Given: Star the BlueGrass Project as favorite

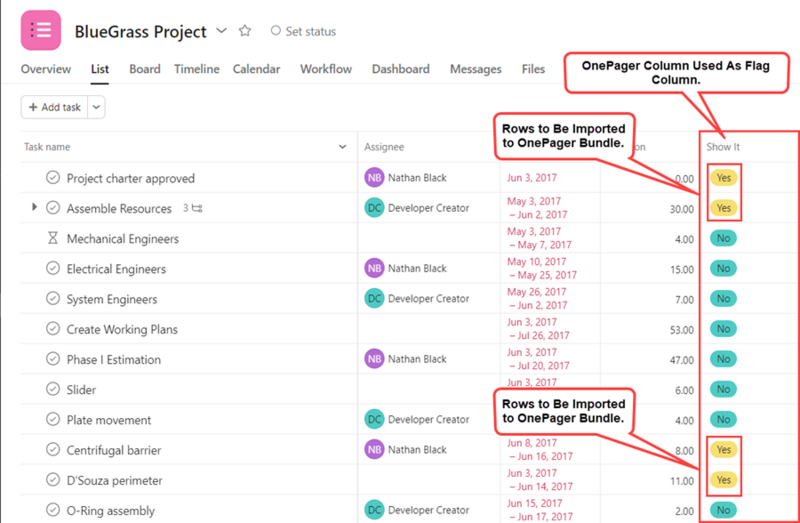Looking at the screenshot, I should click(245, 31).
